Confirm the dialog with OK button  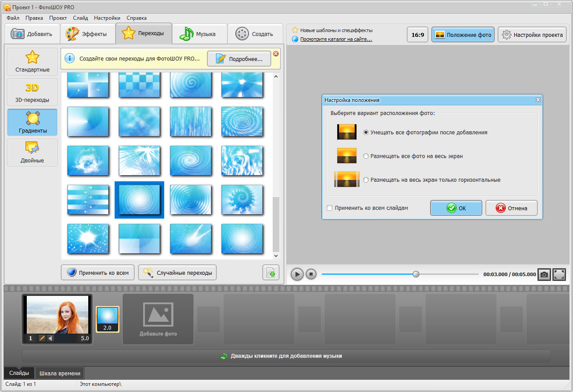click(456, 208)
